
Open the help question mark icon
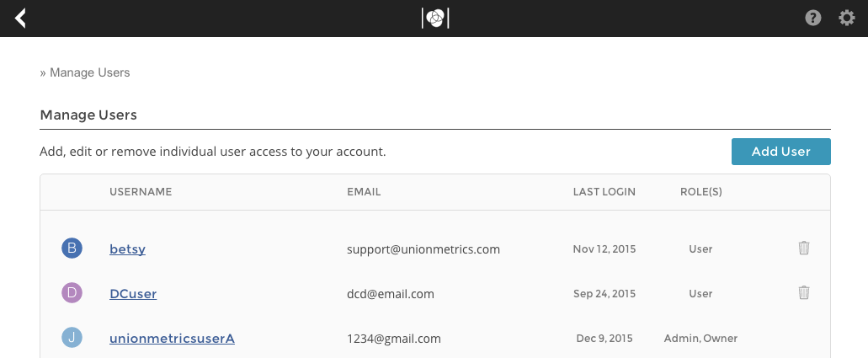coord(813,18)
